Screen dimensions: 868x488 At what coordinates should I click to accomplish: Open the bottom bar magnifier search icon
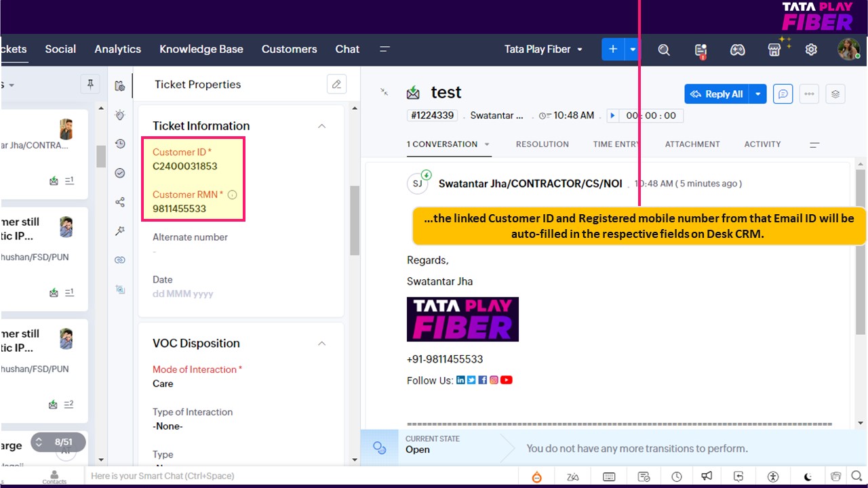click(856, 476)
